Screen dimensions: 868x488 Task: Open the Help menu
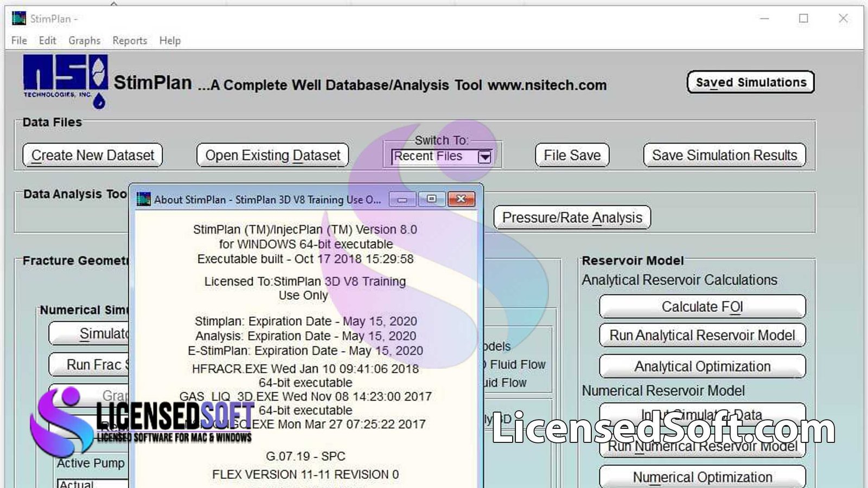(170, 41)
